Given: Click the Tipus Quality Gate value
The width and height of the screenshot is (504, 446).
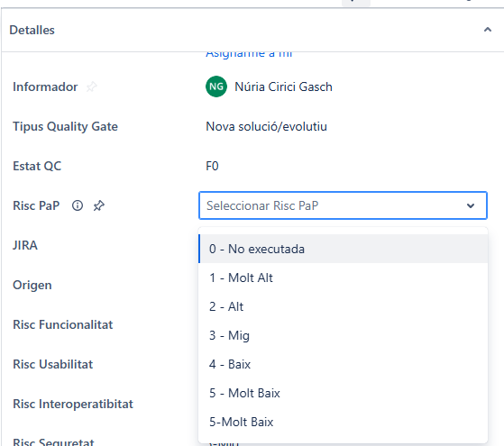Looking at the screenshot, I should 266,126.
